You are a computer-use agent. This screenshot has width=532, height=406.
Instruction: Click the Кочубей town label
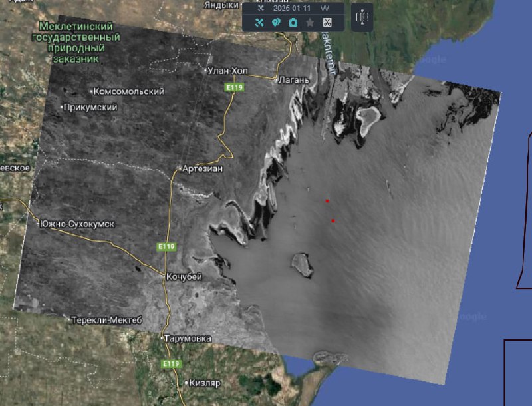click(x=182, y=277)
